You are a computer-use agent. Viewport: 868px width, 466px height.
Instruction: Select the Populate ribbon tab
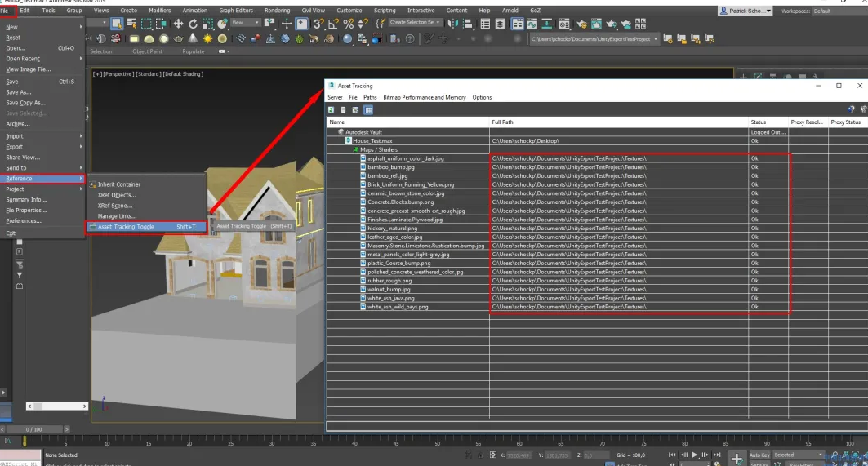pos(193,51)
